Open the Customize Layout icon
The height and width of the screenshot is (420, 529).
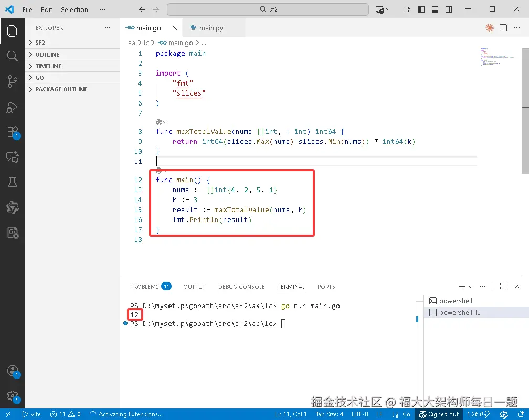tap(408, 9)
